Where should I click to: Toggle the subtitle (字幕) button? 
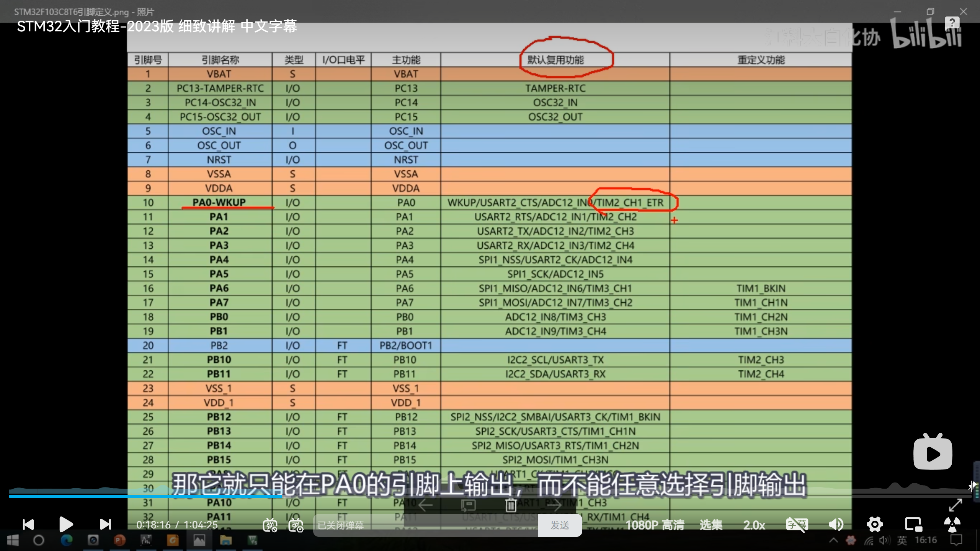pyautogui.click(x=796, y=524)
